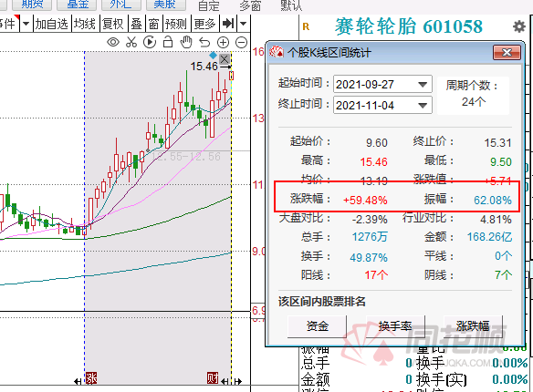Select 多窗 in top menu
The width and height of the screenshot is (533, 392).
click(x=250, y=5)
